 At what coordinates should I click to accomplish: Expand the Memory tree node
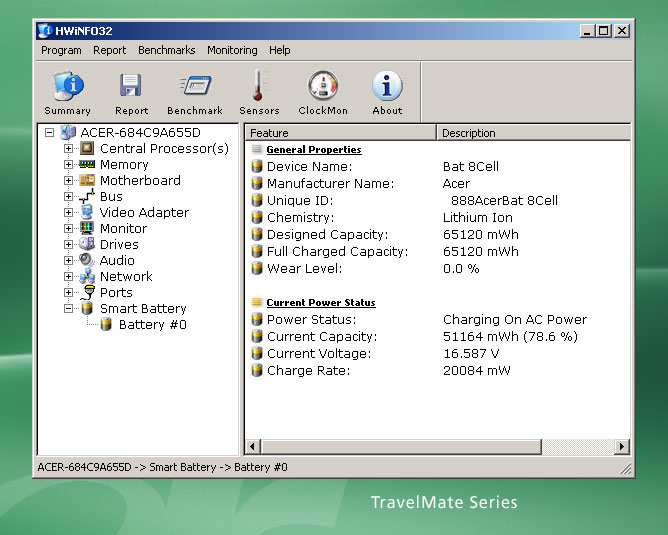tap(68, 164)
